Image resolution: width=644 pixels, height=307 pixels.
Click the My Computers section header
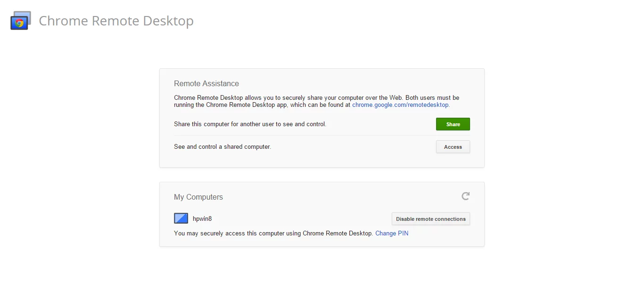(198, 197)
